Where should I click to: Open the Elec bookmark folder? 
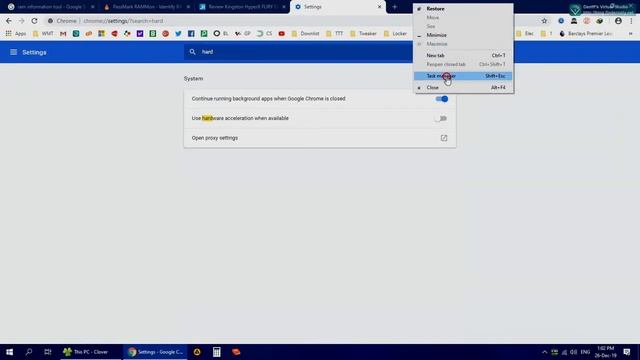pyautogui.click(x=525, y=33)
